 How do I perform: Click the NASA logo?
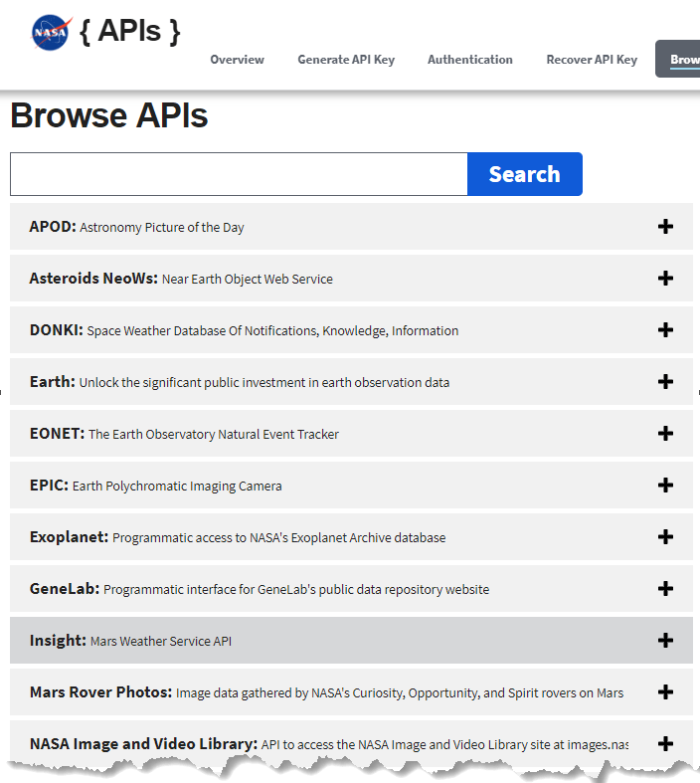(x=52, y=33)
